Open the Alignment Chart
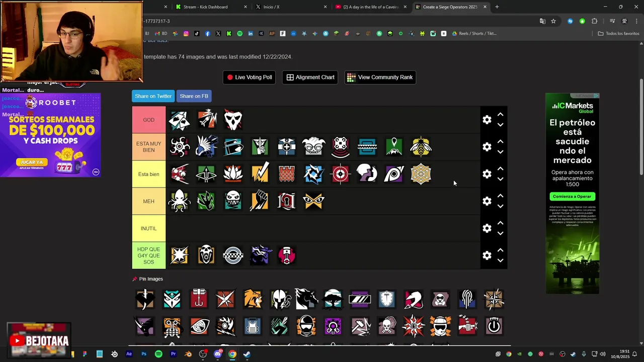Viewport: 644px width, 362px height. coord(310,77)
